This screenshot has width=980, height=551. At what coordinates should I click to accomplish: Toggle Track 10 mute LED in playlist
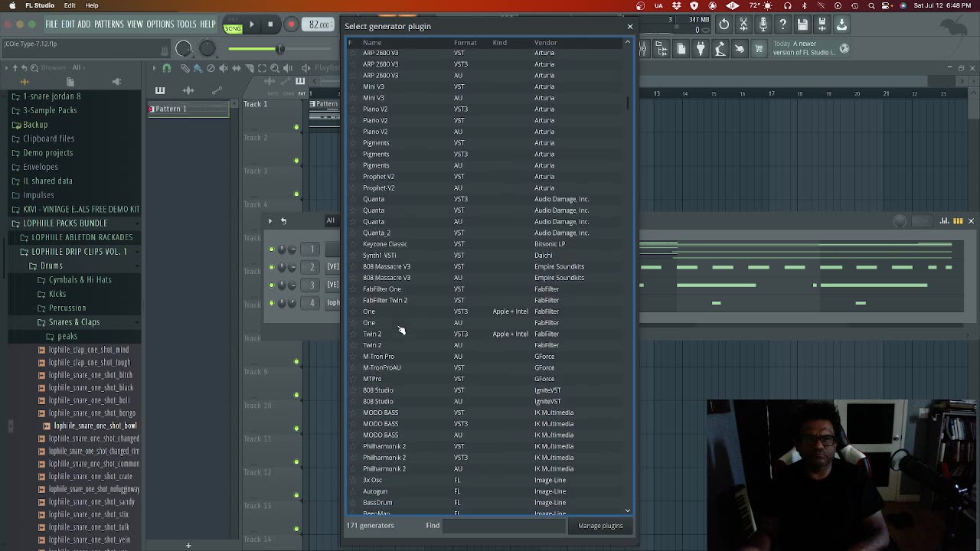coord(296,429)
